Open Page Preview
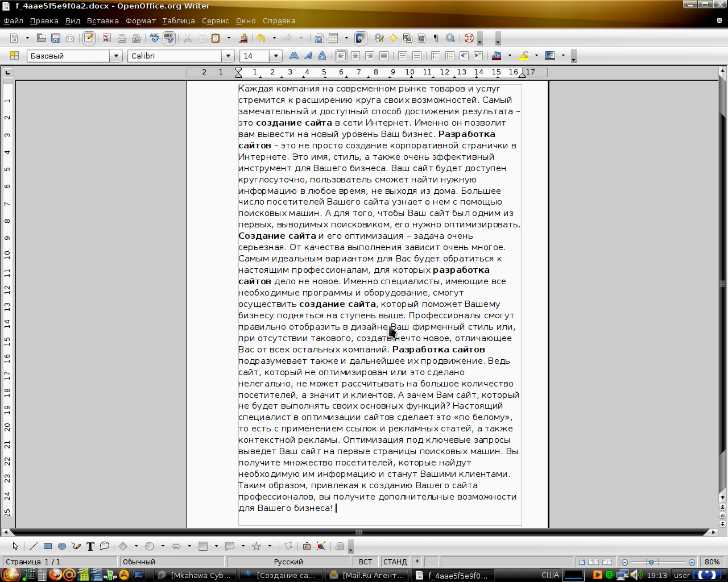Viewport: 728px width, 582px height. pos(136,38)
